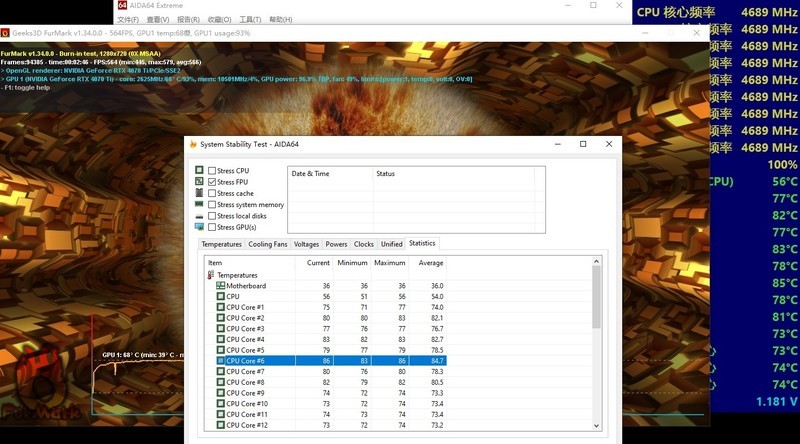Image resolution: width=800 pixels, height=444 pixels.
Task: Switch to the Cooling Fans tab
Action: pos(268,244)
